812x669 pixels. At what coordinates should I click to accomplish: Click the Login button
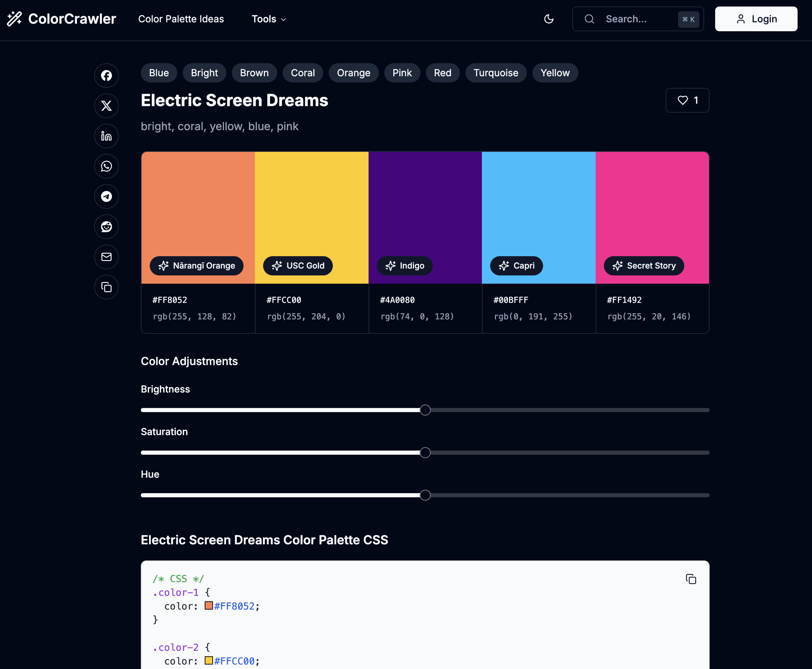756,19
